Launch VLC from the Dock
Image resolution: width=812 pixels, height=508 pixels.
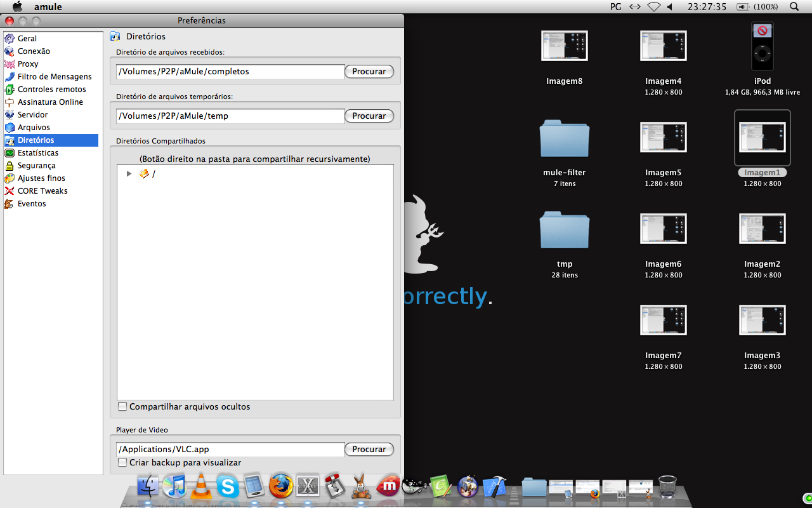[x=201, y=486]
